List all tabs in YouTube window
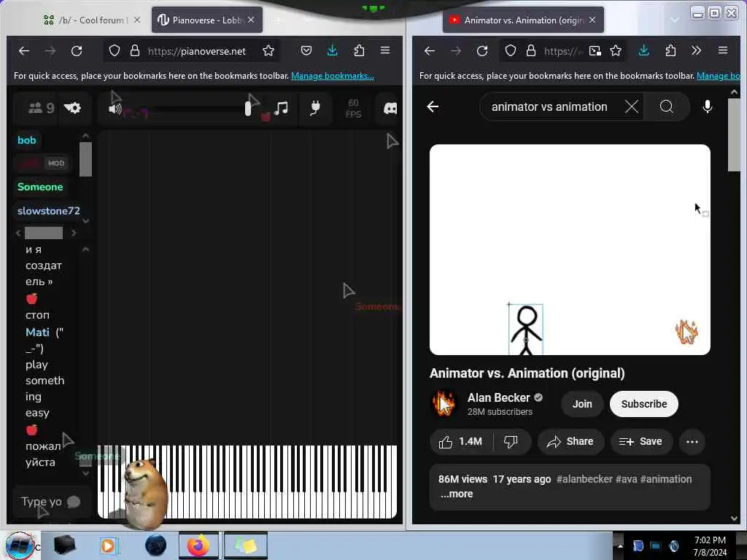The width and height of the screenshot is (747, 560). [x=675, y=20]
